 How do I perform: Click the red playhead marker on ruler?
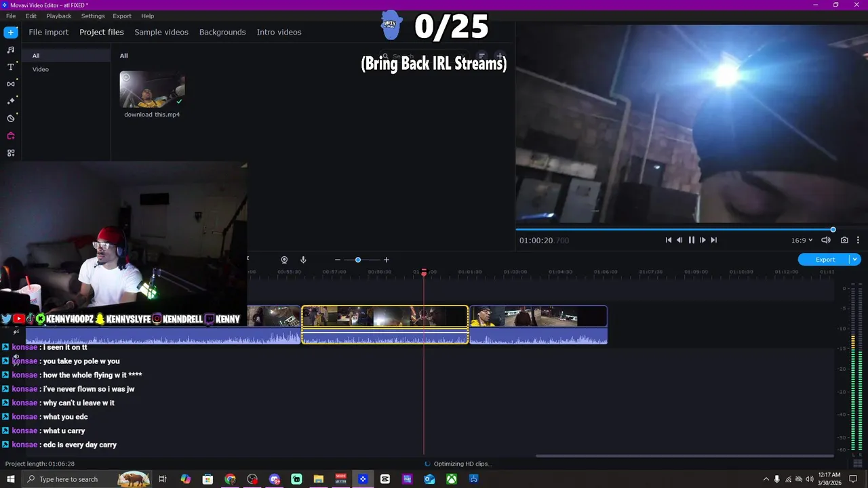(424, 272)
